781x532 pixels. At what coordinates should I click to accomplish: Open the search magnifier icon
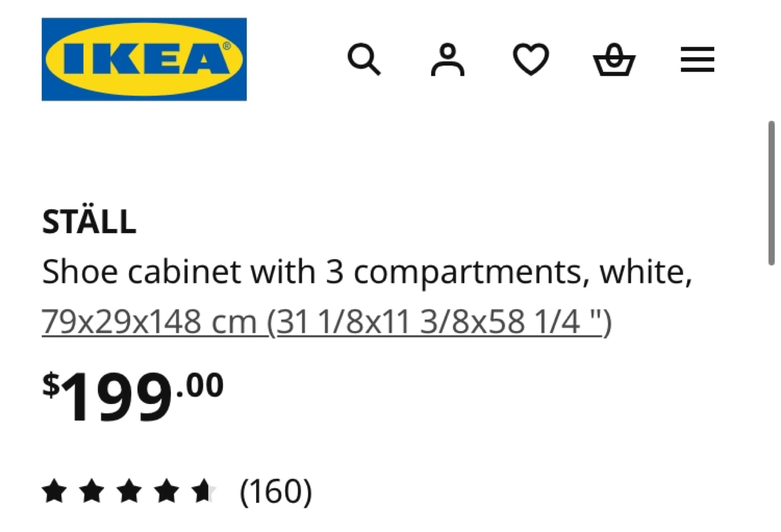pos(364,60)
